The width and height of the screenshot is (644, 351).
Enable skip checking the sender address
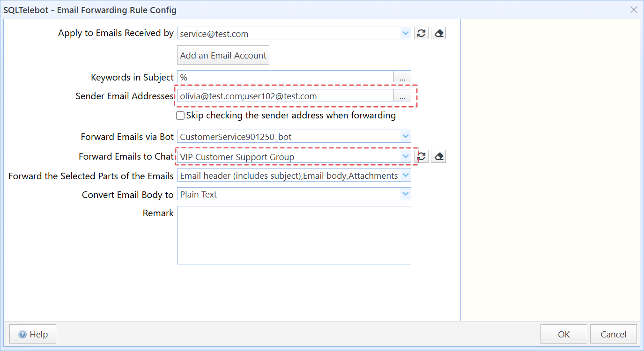point(180,116)
